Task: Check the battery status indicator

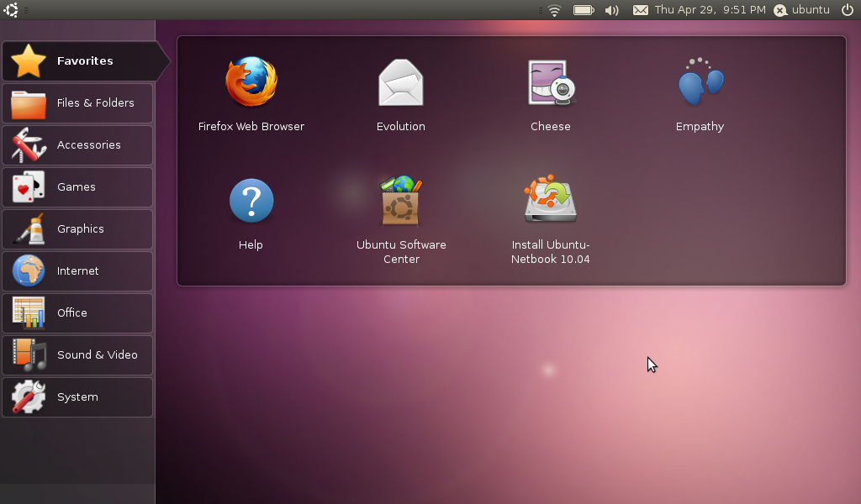Action: tap(584, 10)
